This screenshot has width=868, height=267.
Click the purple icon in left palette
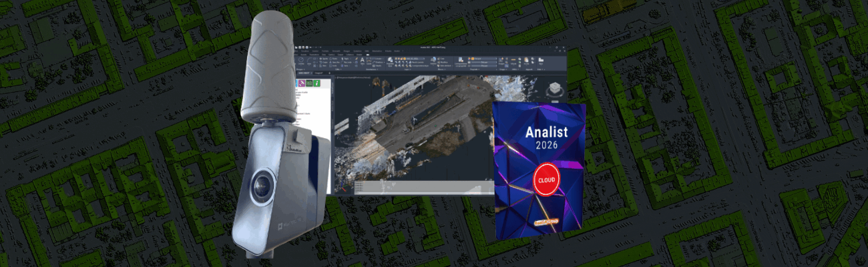point(302,83)
